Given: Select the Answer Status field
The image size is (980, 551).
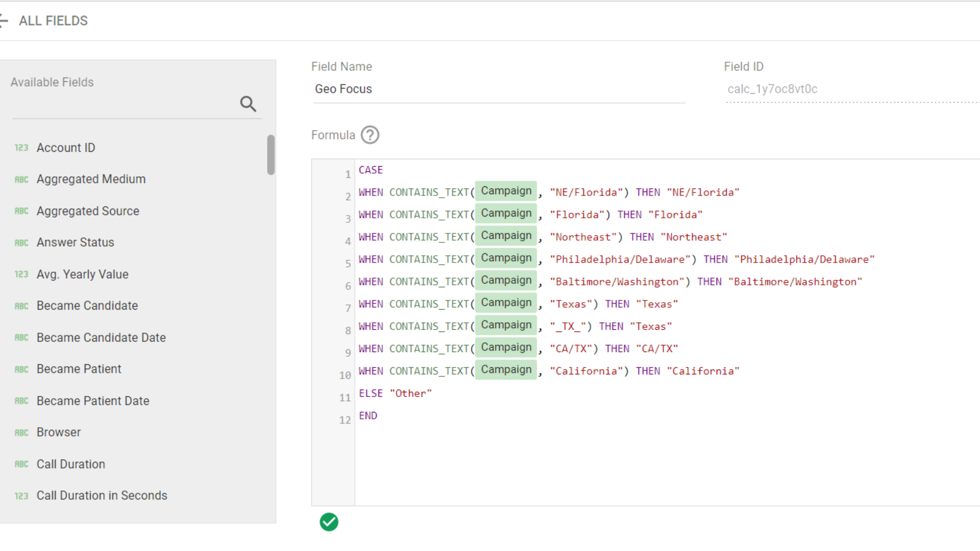Looking at the screenshot, I should (x=75, y=242).
